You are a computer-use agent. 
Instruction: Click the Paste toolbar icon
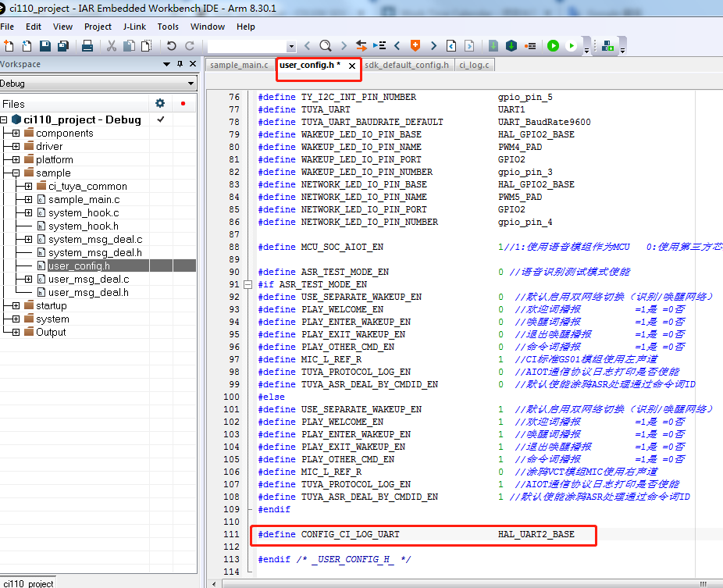point(147,45)
